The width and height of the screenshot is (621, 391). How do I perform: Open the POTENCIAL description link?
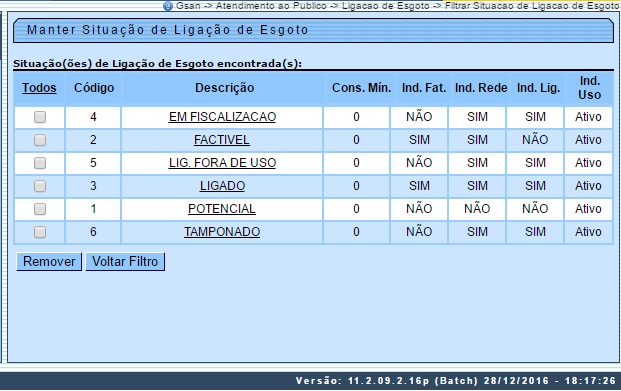coord(222,209)
